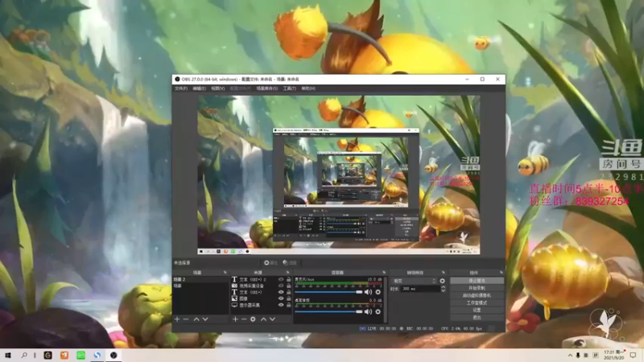Mute the 麦克风/Aux speaker icon
The width and height of the screenshot is (644, 362).
(x=368, y=292)
